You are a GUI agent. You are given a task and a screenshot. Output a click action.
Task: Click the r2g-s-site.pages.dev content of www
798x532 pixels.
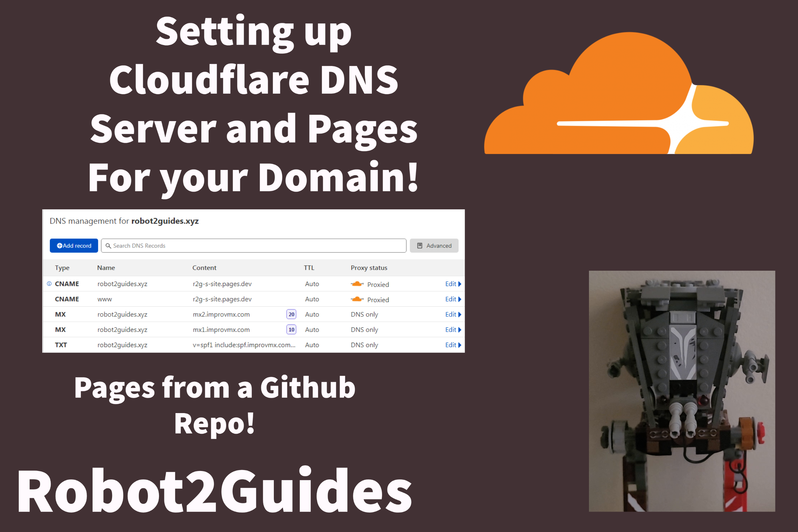point(222,299)
